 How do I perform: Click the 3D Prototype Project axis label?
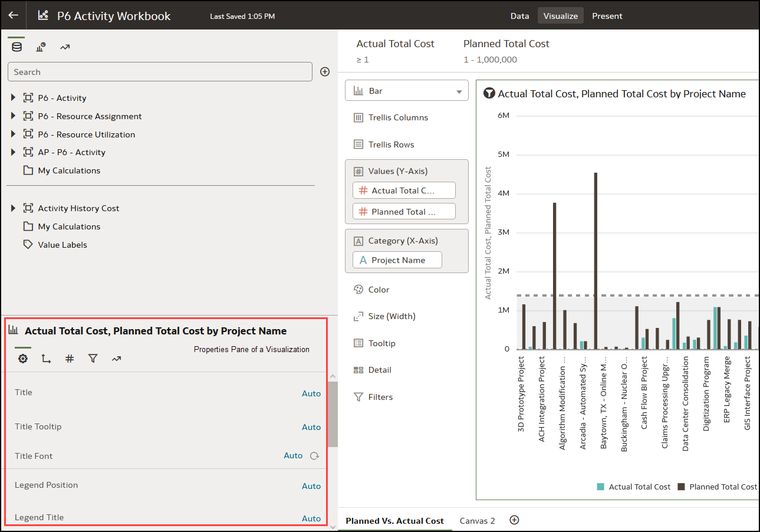[521, 393]
